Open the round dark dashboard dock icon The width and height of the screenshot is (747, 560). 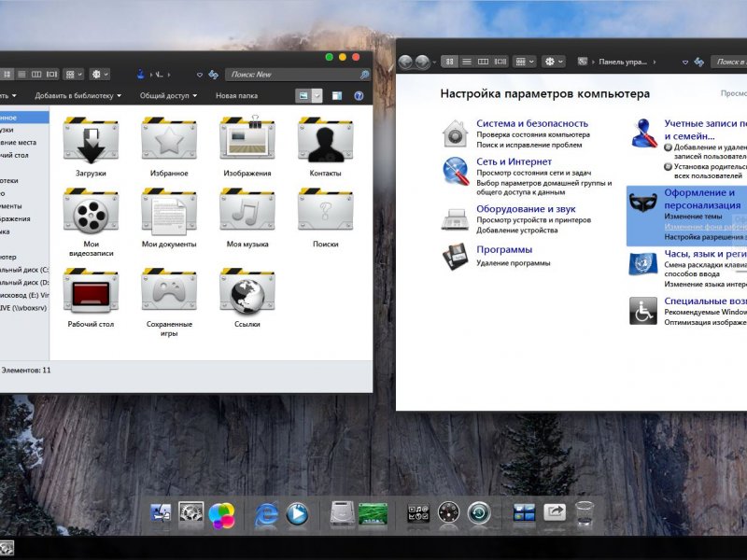(448, 513)
